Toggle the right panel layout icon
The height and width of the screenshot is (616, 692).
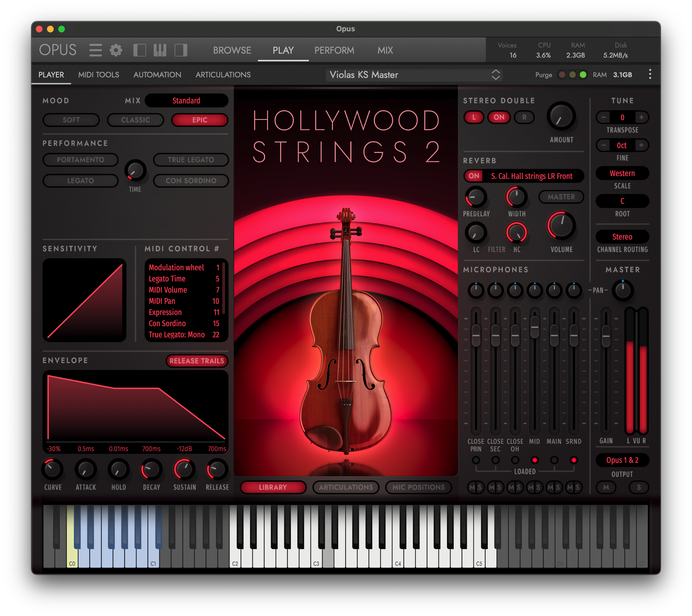click(181, 50)
